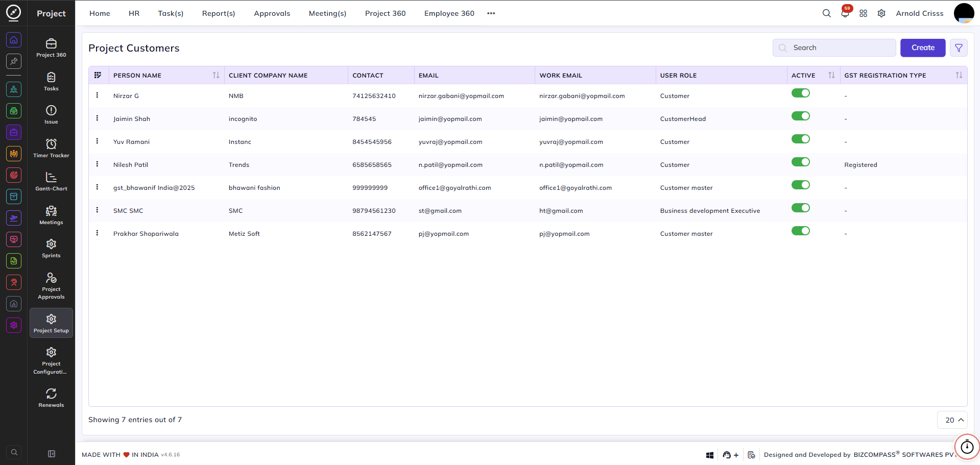Screen dimensions: 980x465
Task: Click the Create button
Action: pos(923,47)
